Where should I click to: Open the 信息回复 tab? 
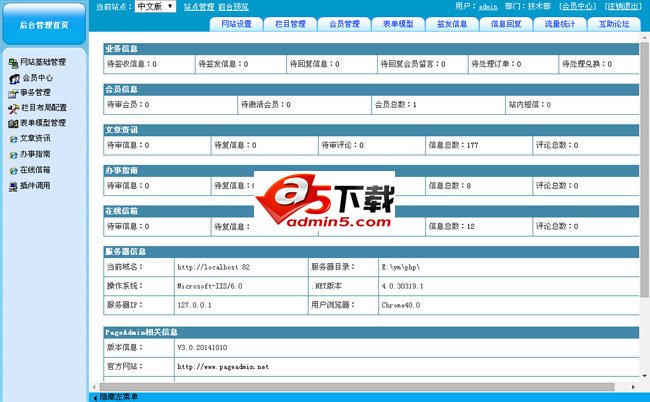click(506, 24)
